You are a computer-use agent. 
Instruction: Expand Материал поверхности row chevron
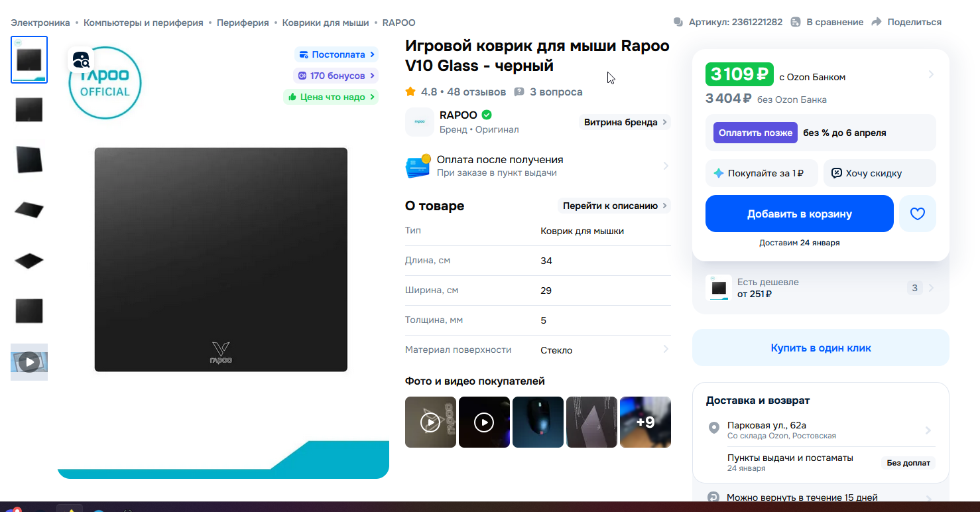pos(666,350)
